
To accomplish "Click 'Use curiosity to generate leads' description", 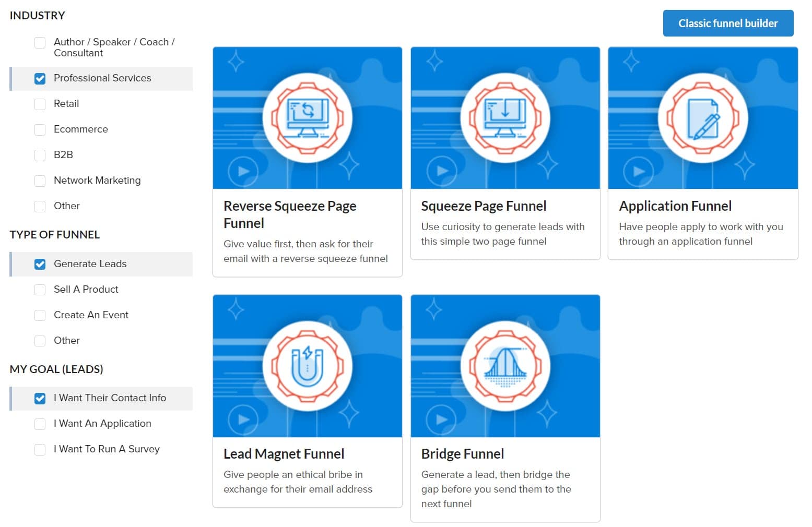I will [503, 234].
